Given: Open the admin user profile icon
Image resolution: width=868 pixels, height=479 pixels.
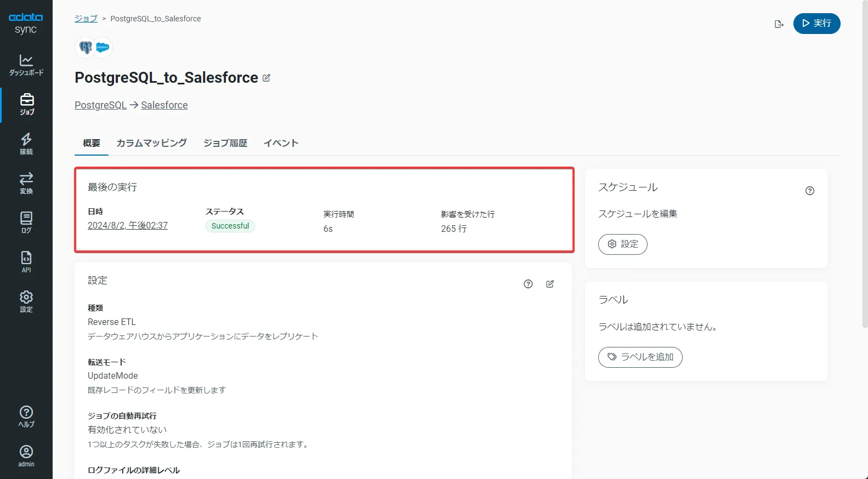Looking at the screenshot, I should pos(26,456).
